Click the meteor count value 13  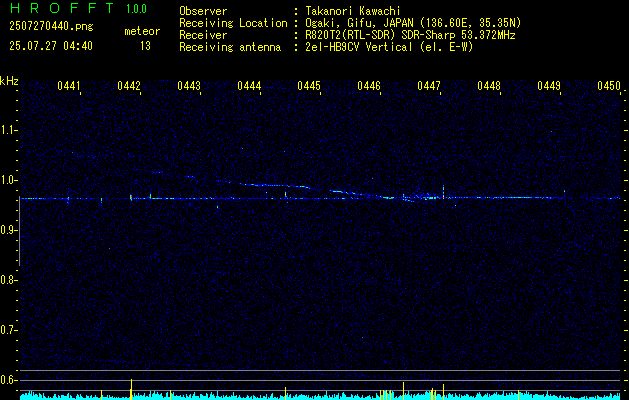click(x=145, y=46)
